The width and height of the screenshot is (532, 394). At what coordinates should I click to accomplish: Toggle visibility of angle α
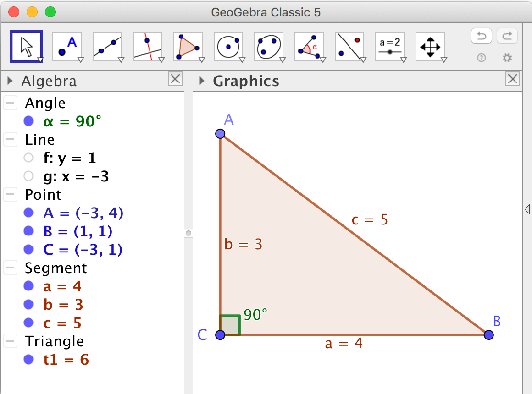28,121
